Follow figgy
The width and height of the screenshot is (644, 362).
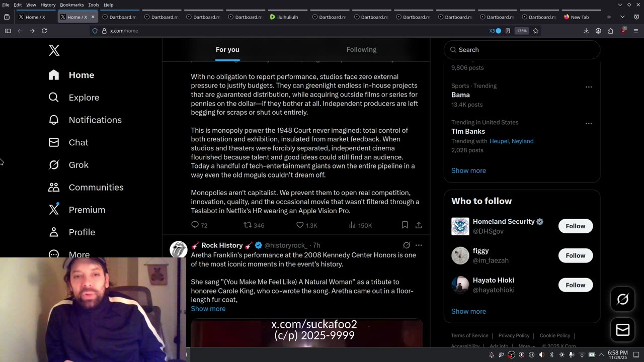(x=575, y=255)
